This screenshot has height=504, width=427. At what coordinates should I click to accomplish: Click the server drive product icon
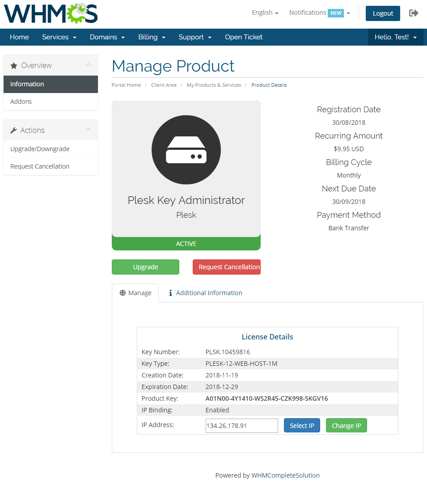[186, 150]
